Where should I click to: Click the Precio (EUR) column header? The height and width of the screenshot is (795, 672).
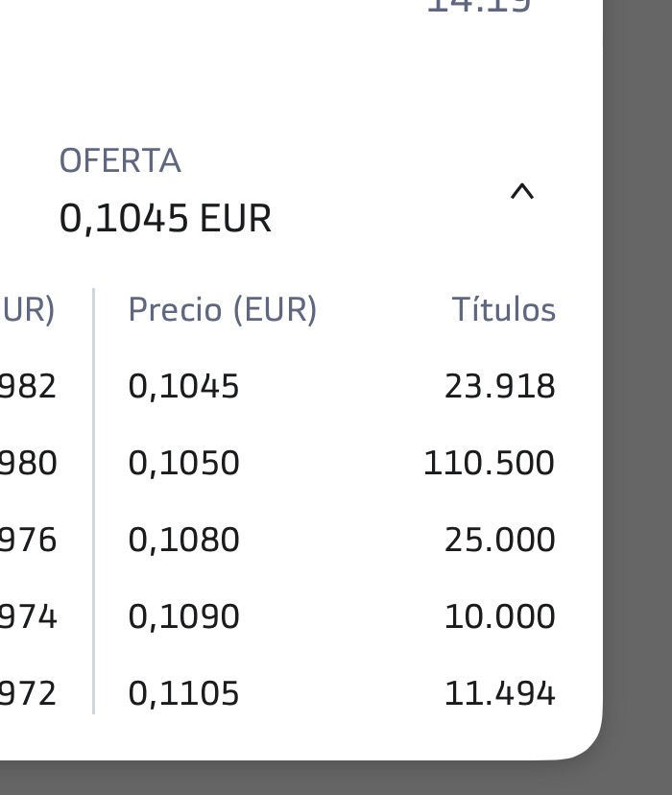point(223,309)
